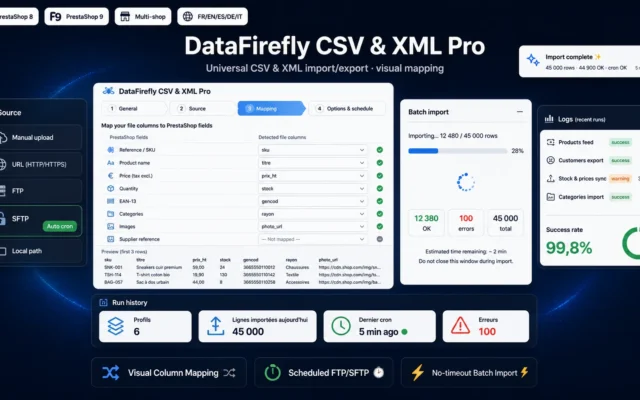Click the Products feed log icon
The image size is (640, 400).
click(551, 142)
